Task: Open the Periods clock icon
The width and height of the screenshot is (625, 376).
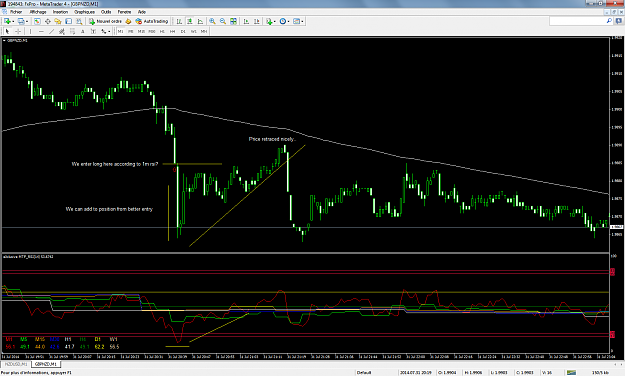Action: 283,21
